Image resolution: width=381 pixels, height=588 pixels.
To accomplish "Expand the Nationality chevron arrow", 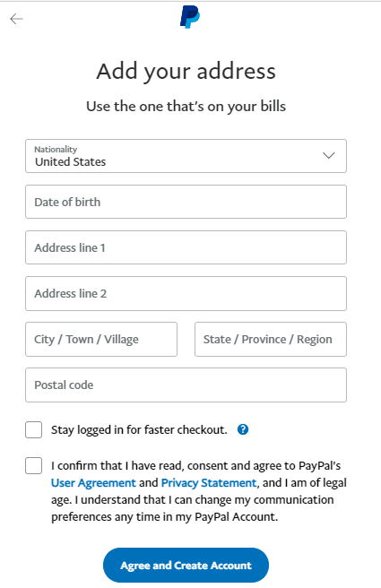I will click(x=329, y=155).
